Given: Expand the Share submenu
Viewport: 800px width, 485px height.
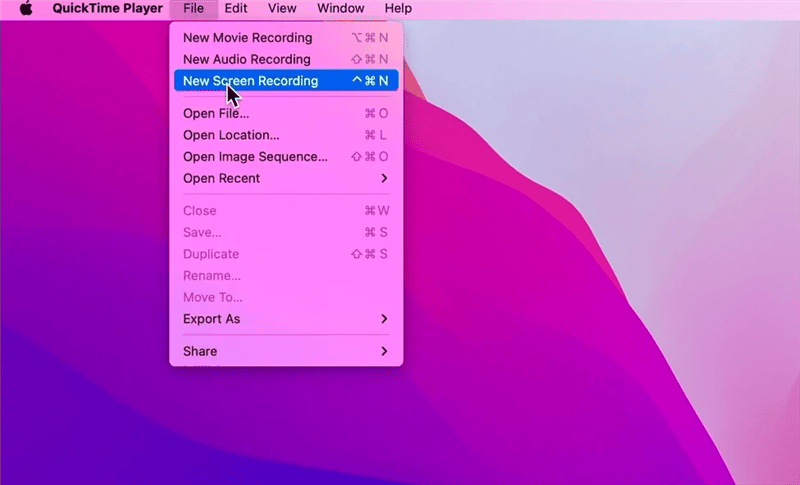Looking at the screenshot, I should [200, 351].
